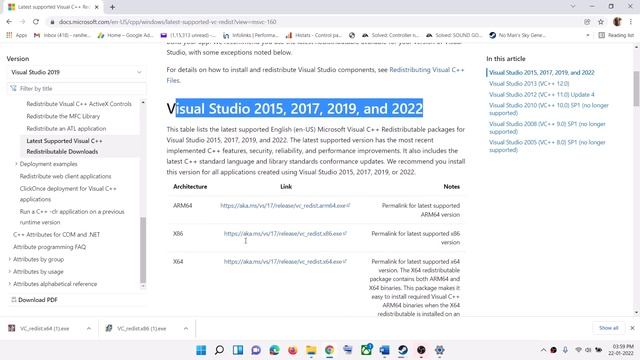Open File Explorer from taskbar
The width and height of the screenshot is (640, 360).
311,350
